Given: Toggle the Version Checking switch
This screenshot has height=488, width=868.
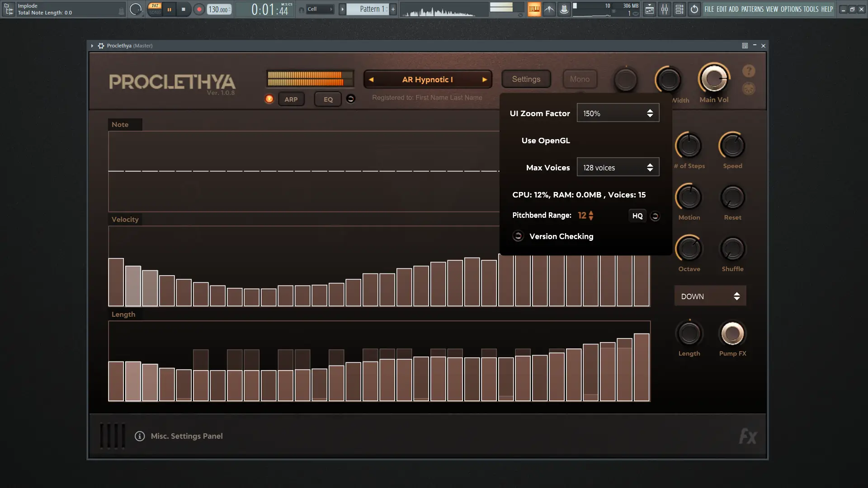Looking at the screenshot, I should pos(518,236).
